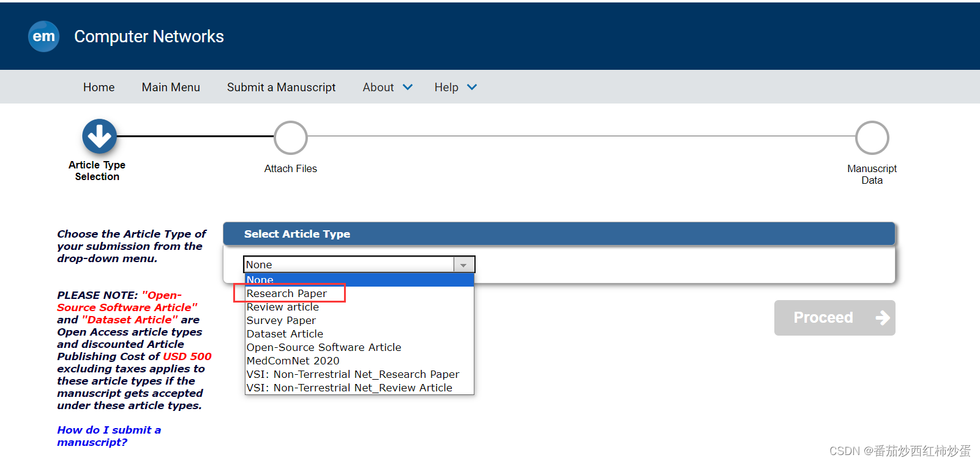Click the article type dropdown arrow
The width and height of the screenshot is (980, 463).
click(x=464, y=265)
